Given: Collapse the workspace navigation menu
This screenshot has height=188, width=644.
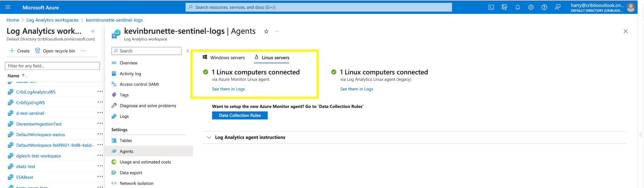Looking at the screenshot, I should point(188,51).
